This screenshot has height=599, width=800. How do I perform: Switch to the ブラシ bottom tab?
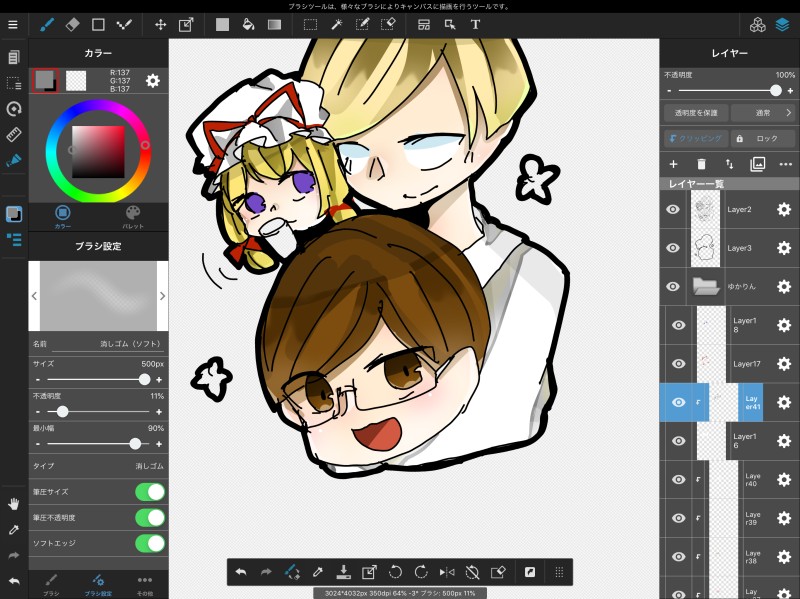(x=51, y=585)
